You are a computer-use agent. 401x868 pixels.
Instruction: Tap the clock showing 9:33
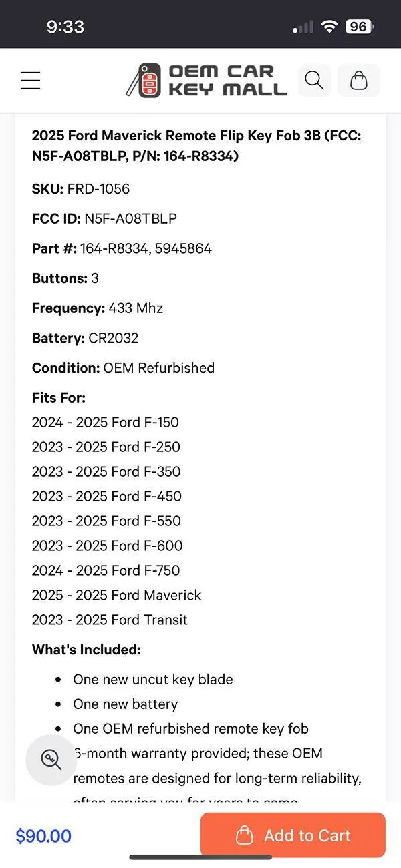(x=65, y=27)
